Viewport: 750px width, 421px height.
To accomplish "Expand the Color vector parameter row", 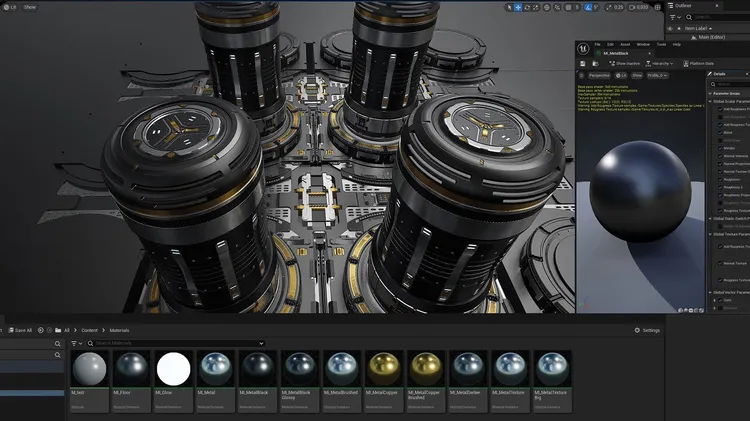I will tap(715, 300).
